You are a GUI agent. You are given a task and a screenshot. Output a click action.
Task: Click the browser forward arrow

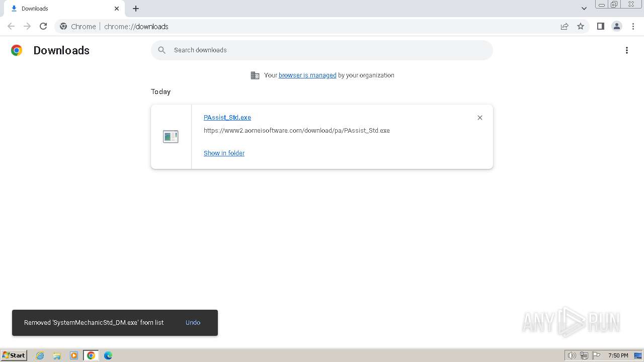(27, 26)
